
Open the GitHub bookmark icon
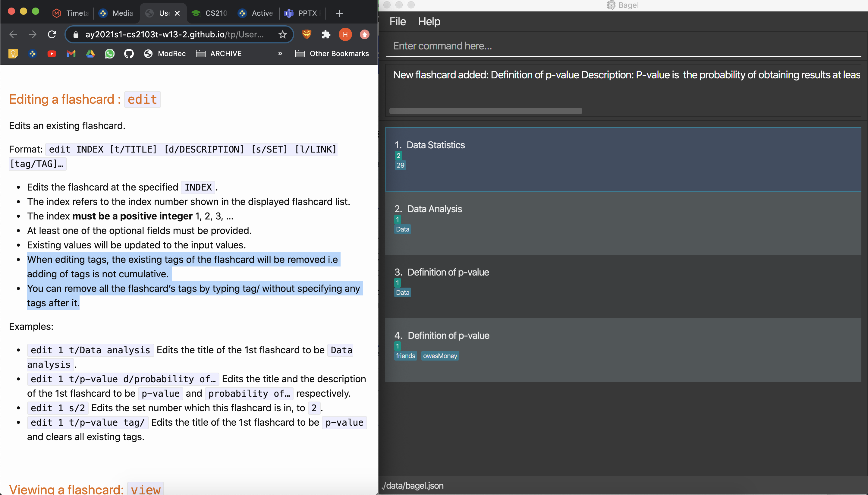tap(129, 54)
